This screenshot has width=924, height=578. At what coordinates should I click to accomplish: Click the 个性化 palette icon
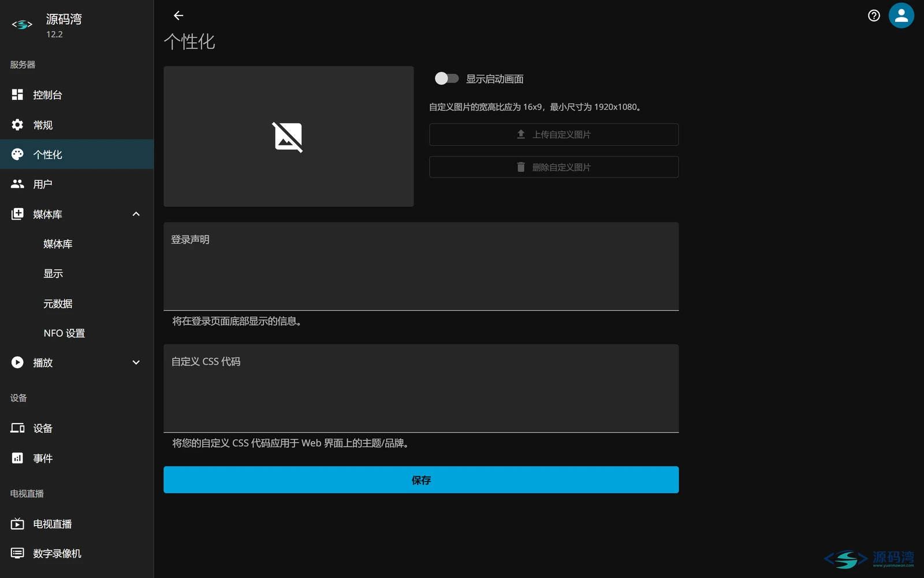click(x=17, y=154)
